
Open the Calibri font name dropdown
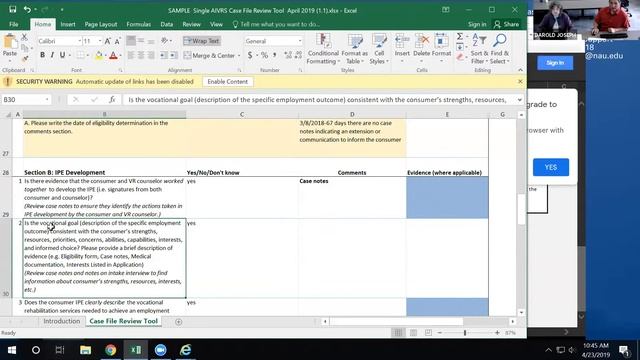click(x=80, y=41)
